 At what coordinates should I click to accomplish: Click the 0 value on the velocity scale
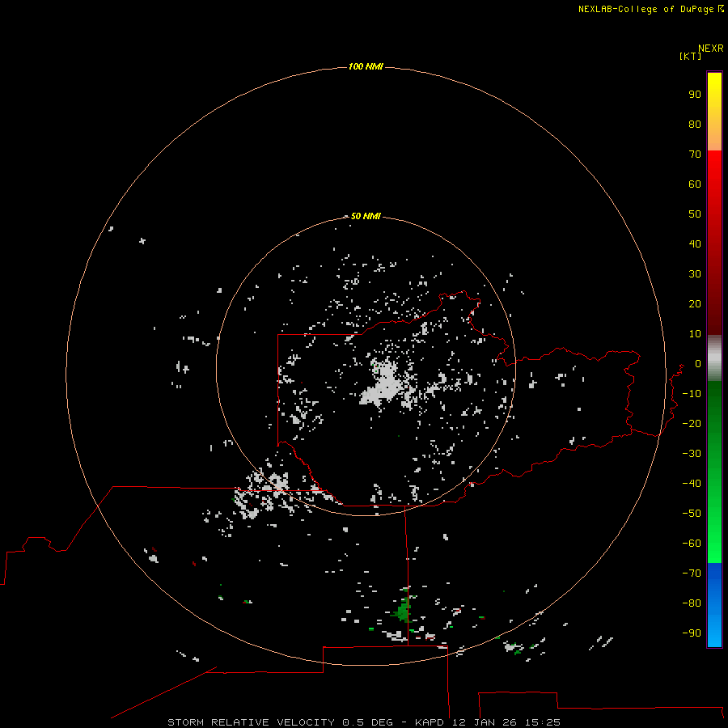pyautogui.click(x=698, y=364)
